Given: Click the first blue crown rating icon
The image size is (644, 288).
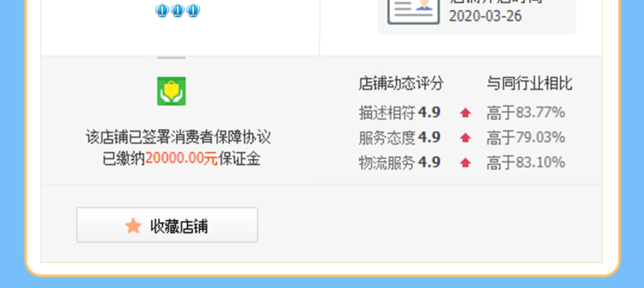Looking at the screenshot, I should pyautogui.click(x=162, y=11).
